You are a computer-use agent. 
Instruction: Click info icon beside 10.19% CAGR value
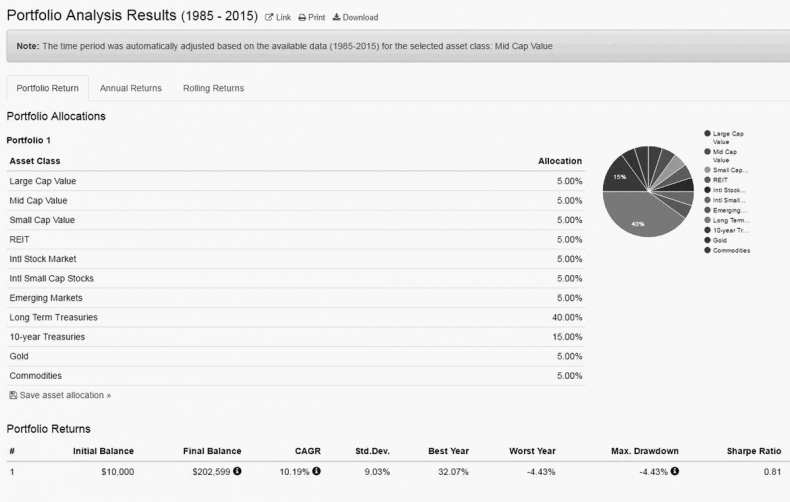pyautogui.click(x=316, y=471)
